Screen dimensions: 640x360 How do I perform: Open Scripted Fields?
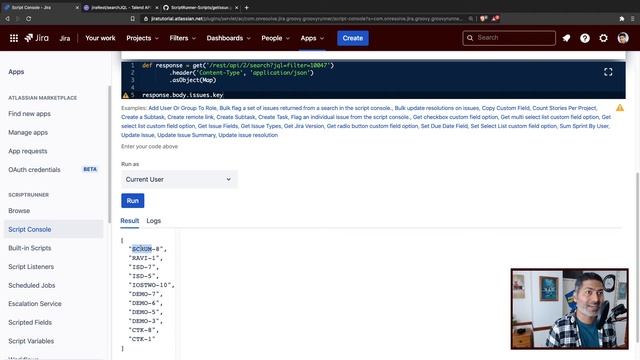[x=30, y=322]
